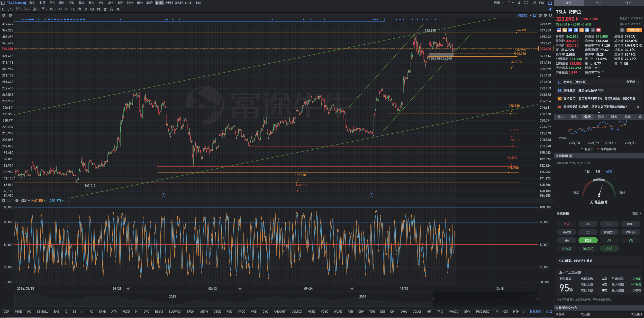The height and width of the screenshot is (318, 644).
Task: Select the 1分 indicator period
Action: point(598,171)
